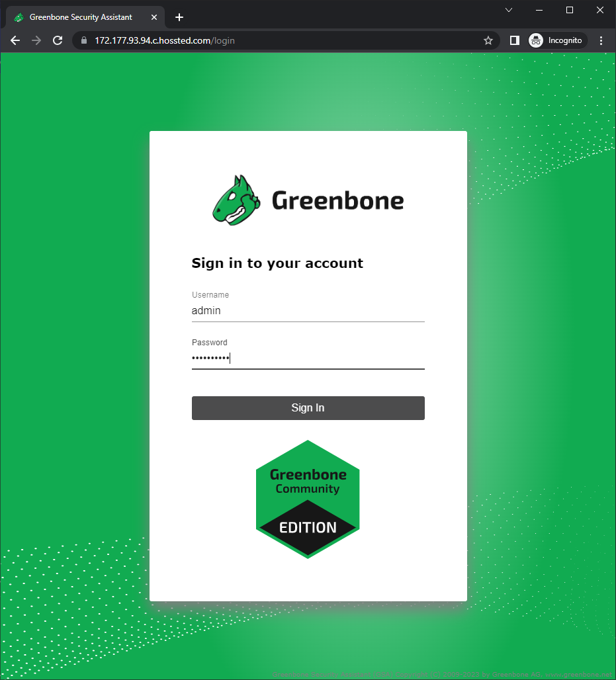Click the browser forward arrow

[x=36, y=40]
